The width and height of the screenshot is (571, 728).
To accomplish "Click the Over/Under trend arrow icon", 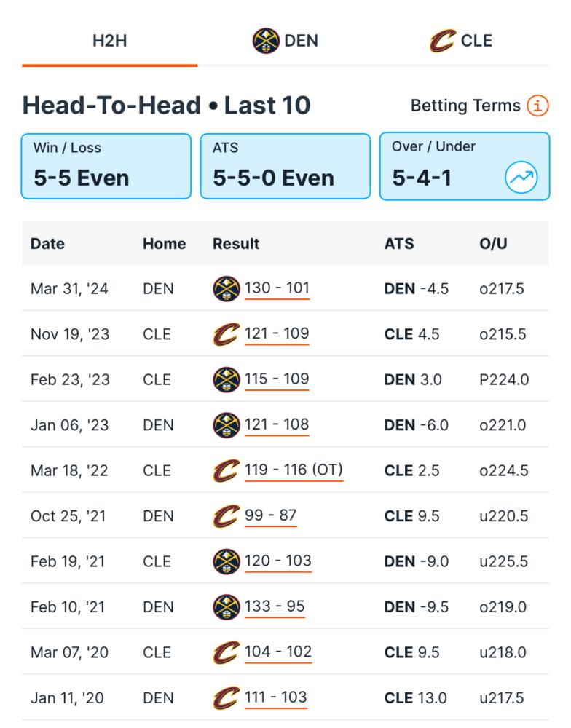I will tap(521, 178).
